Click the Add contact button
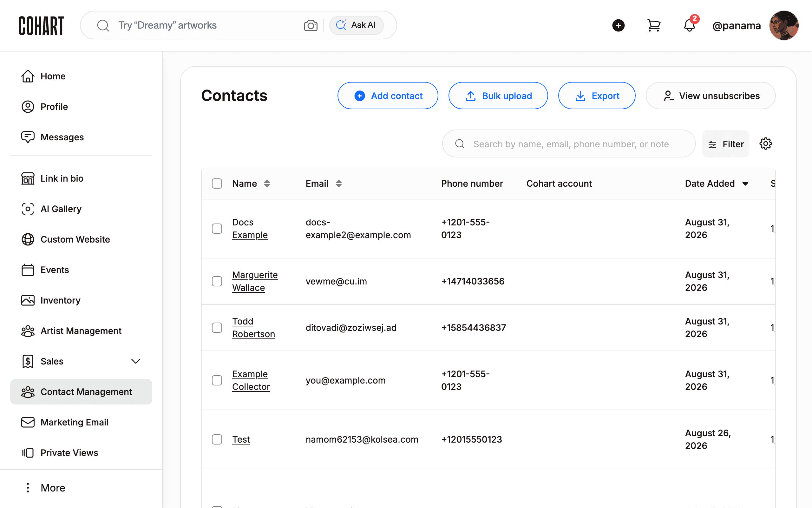 tap(388, 96)
